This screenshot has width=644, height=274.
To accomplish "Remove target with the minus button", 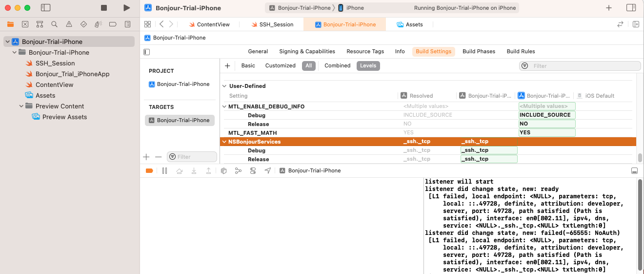I will coord(158,157).
